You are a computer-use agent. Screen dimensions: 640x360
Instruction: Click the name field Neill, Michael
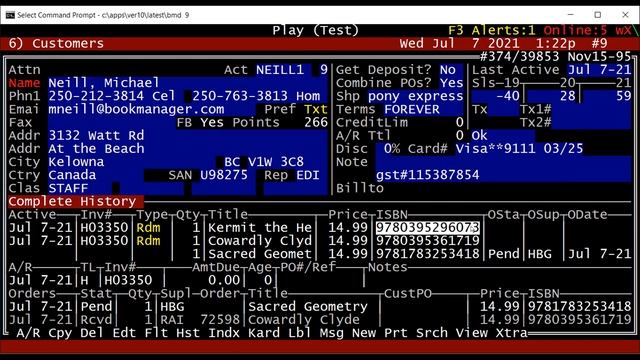(x=104, y=83)
